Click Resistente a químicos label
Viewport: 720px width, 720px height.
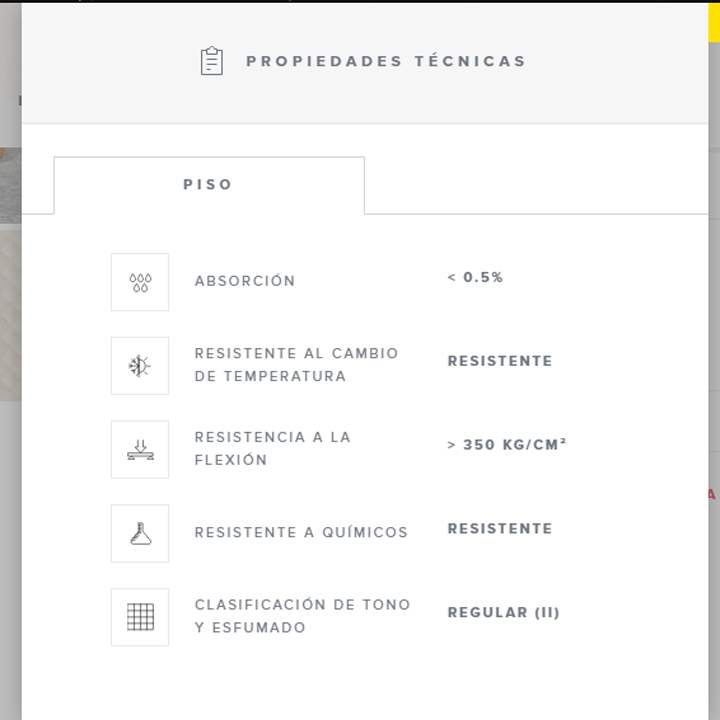click(301, 532)
